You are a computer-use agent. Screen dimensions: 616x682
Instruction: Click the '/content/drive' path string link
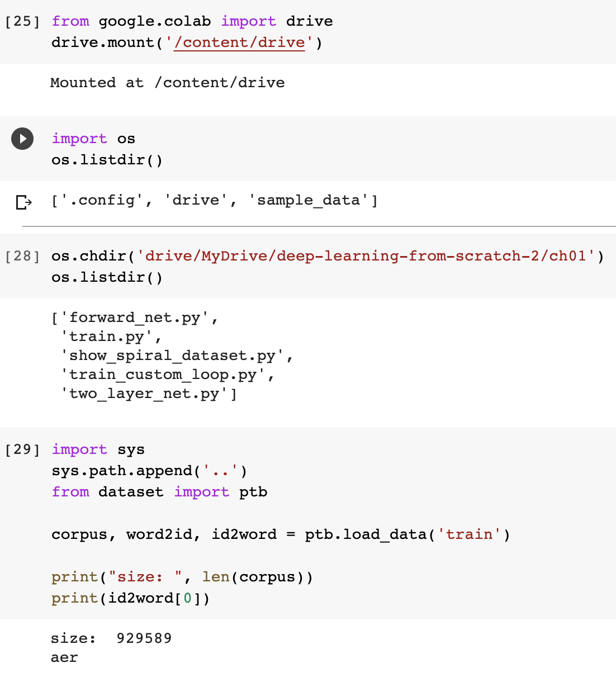tap(239, 42)
